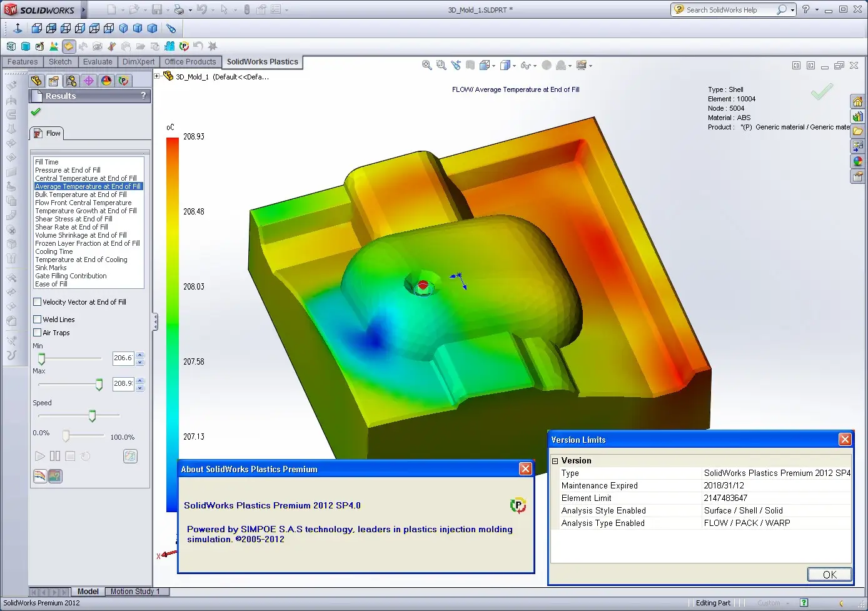Increase the Max value with the up stepper
The height and width of the screenshot is (611, 868).
point(140,380)
